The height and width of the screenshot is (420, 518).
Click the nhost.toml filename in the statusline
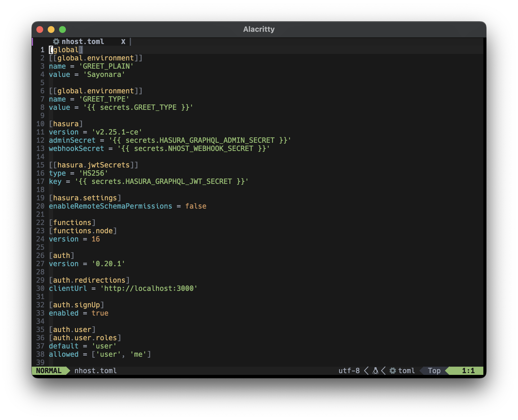(95, 371)
